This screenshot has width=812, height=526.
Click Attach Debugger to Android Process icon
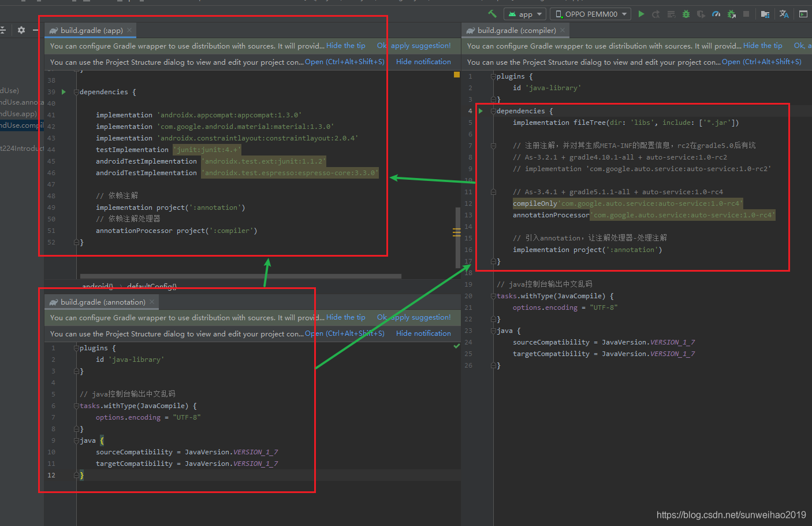(732, 14)
